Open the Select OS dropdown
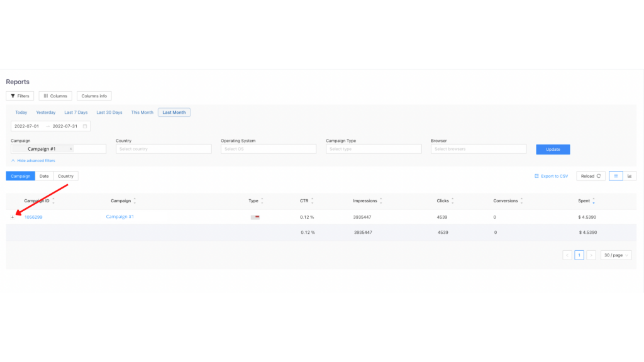Viewport: 644px width, 362px height. click(x=268, y=149)
